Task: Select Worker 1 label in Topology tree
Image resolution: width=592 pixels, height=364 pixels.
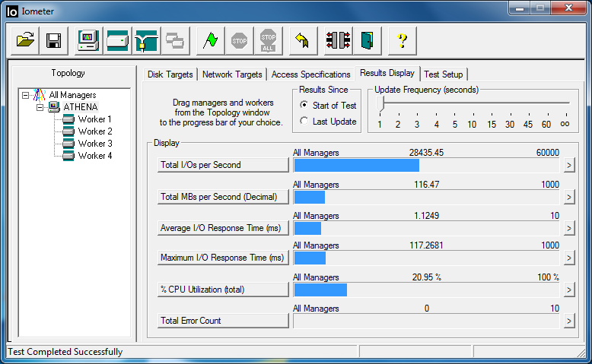Action: [x=95, y=119]
